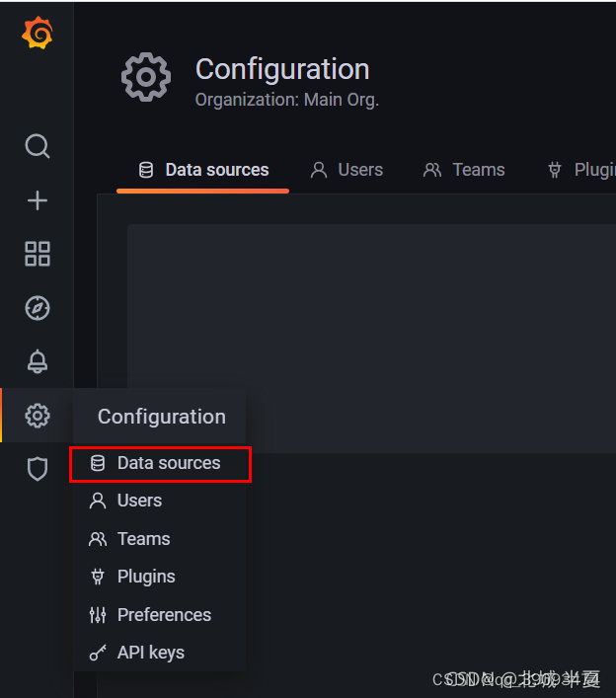This screenshot has height=698, width=616.
Task: Click the Configuration gear icon in sidebar
Action: pos(37,416)
